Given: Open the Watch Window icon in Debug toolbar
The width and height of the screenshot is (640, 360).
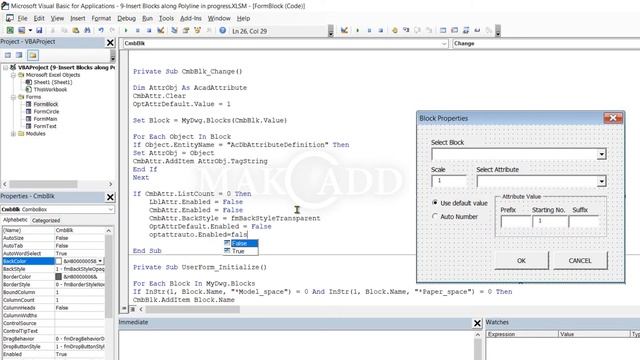Looking at the screenshot, I should tap(466, 30).
